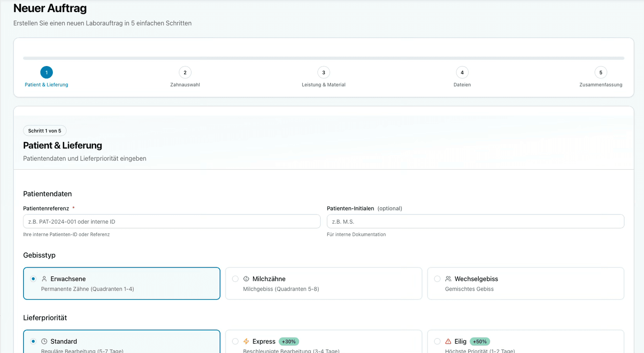
Task: Open step 4 Dateien
Action: [x=462, y=72]
